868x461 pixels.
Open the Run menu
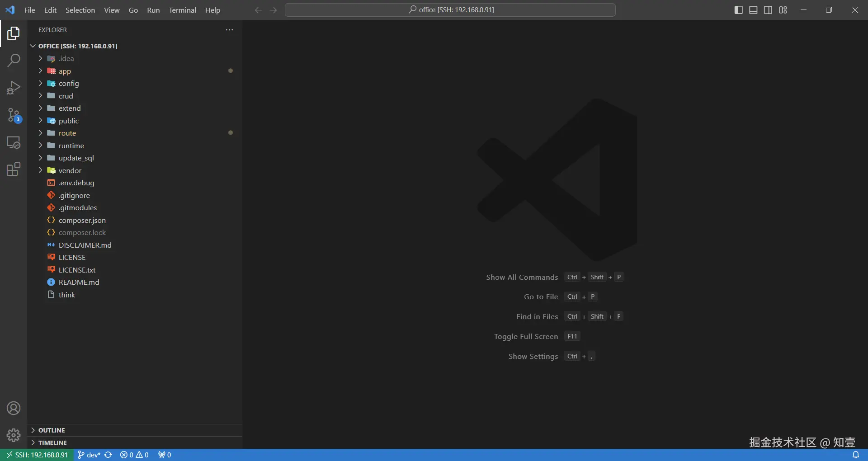pos(153,10)
